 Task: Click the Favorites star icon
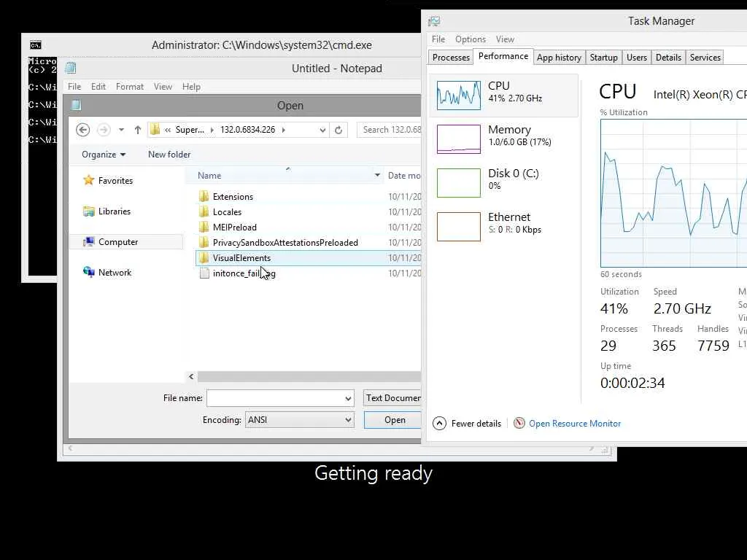88,180
